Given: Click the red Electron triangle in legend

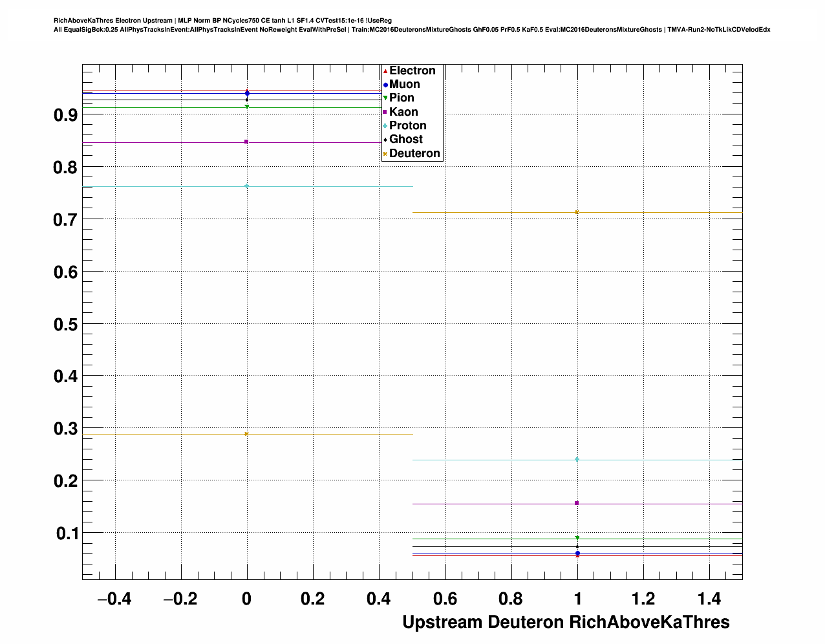Looking at the screenshot, I should [385, 71].
